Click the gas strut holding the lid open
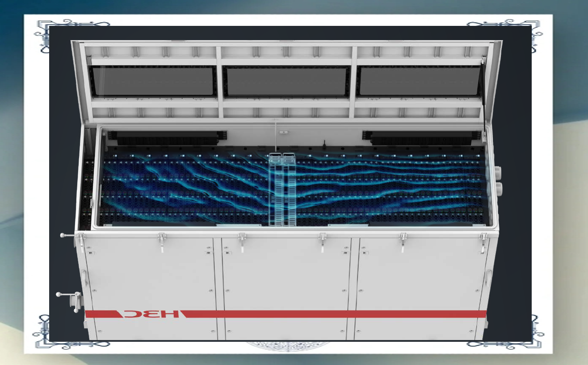This screenshot has height=365, width=588. [x=484, y=96]
